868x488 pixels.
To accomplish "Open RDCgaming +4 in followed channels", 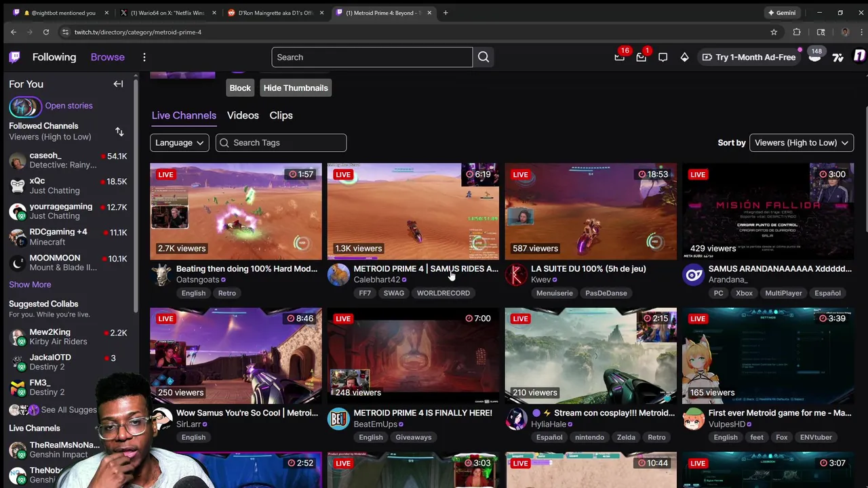I will 68,237.
